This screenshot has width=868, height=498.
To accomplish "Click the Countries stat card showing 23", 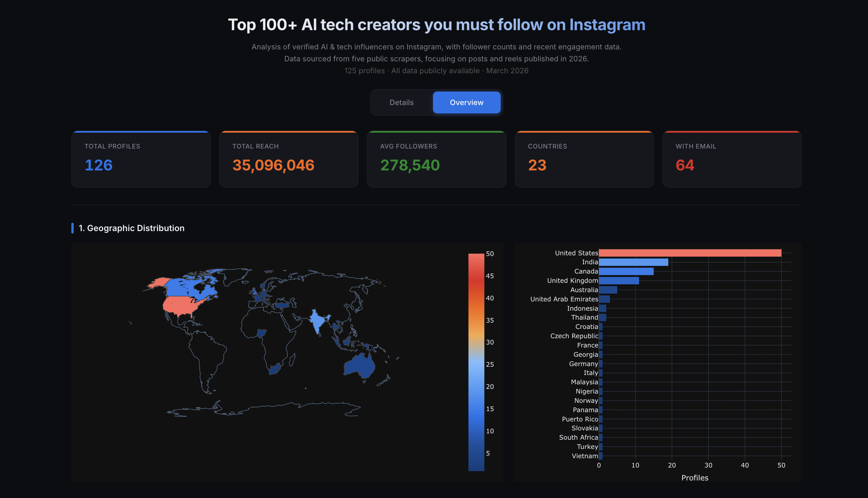I will [584, 159].
